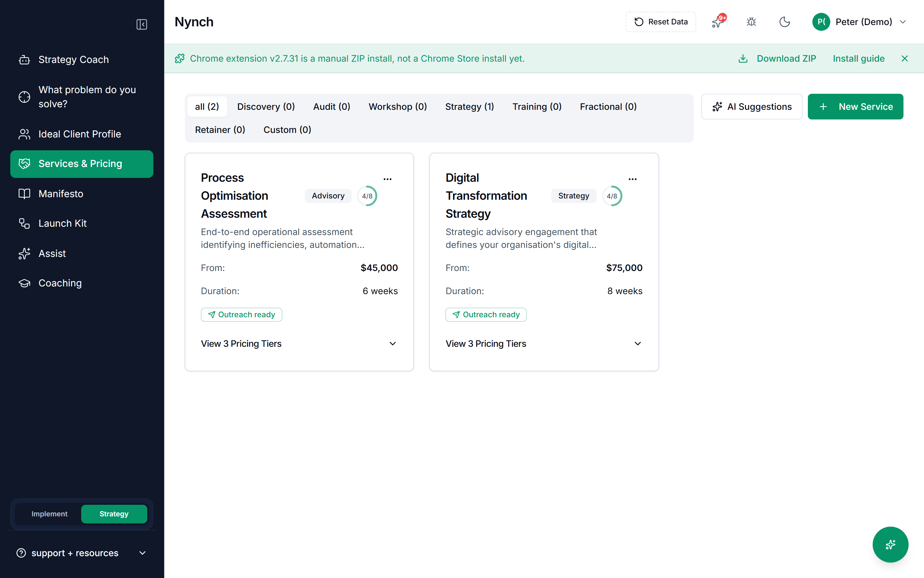Click New Service button
The image size is (924, 578).
pyautogui.click(x=855, y=107)
